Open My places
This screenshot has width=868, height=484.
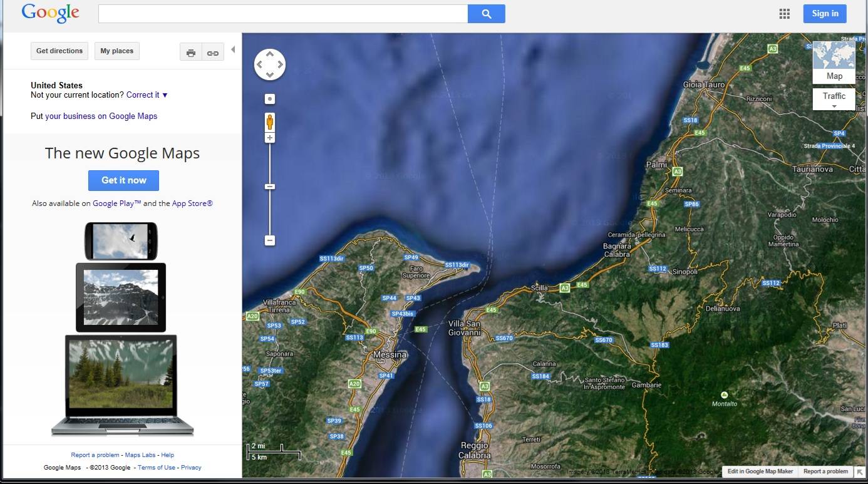click(x=117, y=51)
